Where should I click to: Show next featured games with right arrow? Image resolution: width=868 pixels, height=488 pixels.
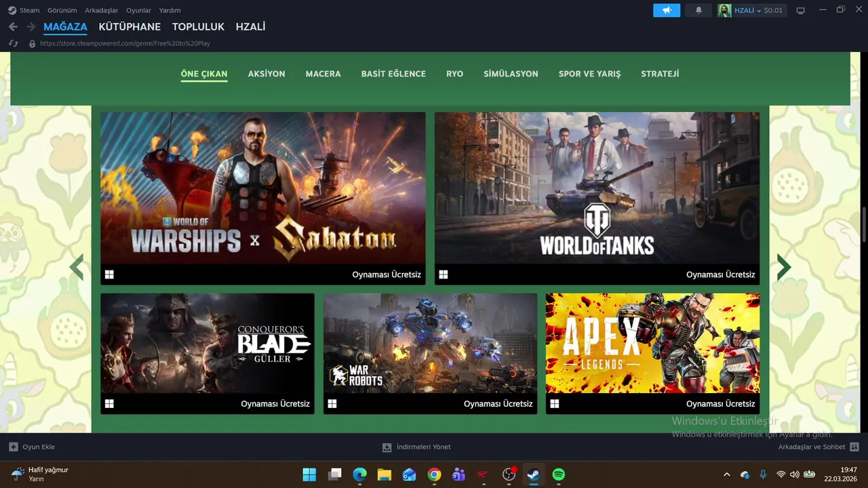click(x=784, y=267)
